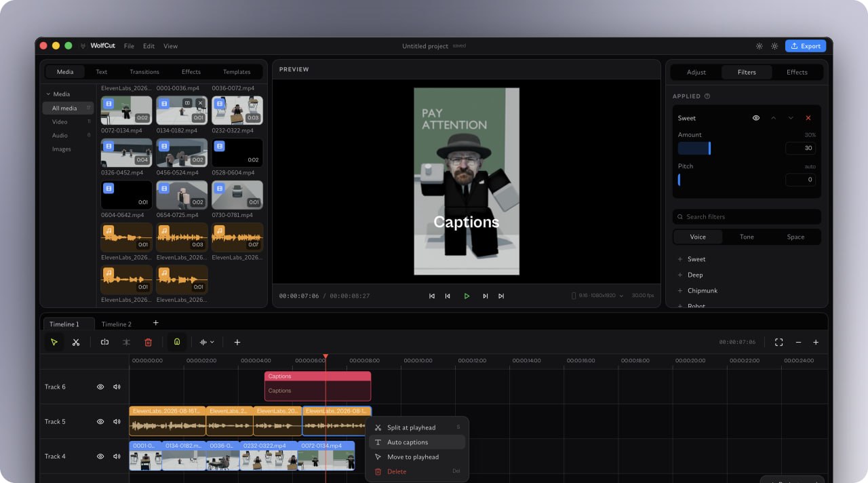
Task: Filter media library by Audio
Action: click(x=60, y=135)
